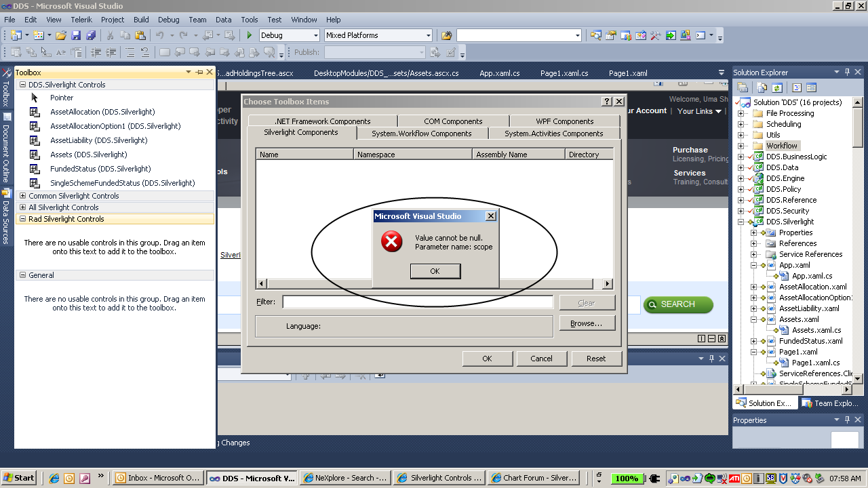Click the Filter text field
868x488 pixels.
click(418, 302)
